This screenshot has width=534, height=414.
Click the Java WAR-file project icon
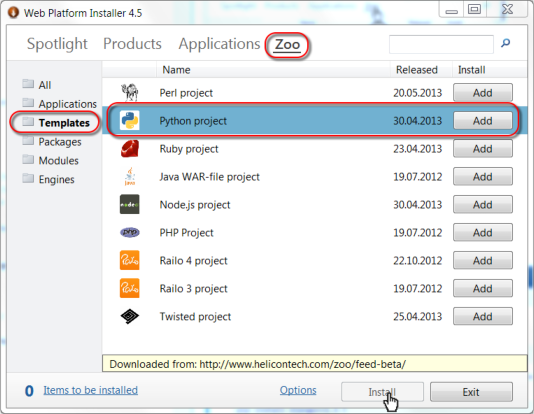pyautogui.click(x=130, y=176)
